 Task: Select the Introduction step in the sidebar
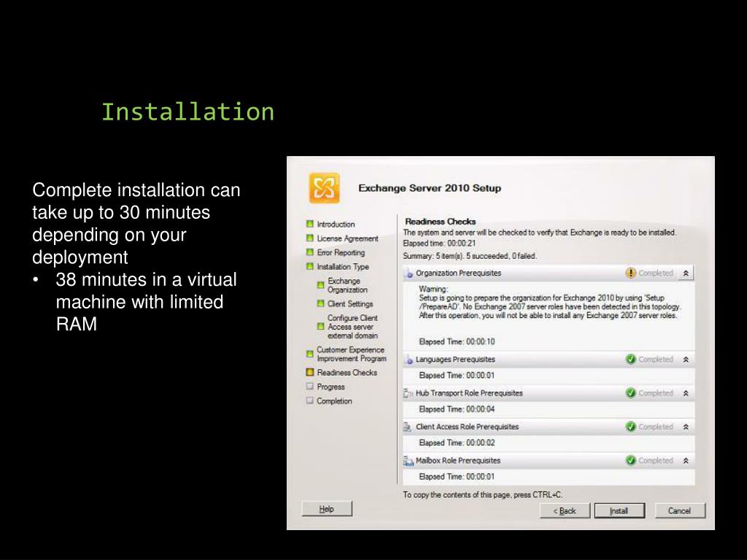[x=336, y=225]
